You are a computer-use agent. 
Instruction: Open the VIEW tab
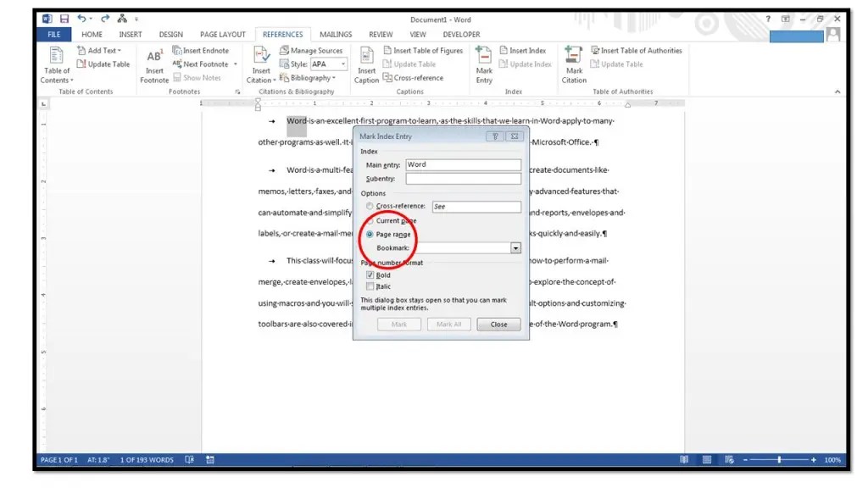coord(418,34)
